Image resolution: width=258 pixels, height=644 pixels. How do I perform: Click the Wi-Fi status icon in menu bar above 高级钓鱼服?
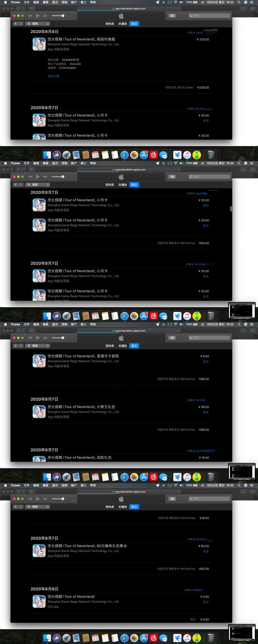(x=176, y=2)
